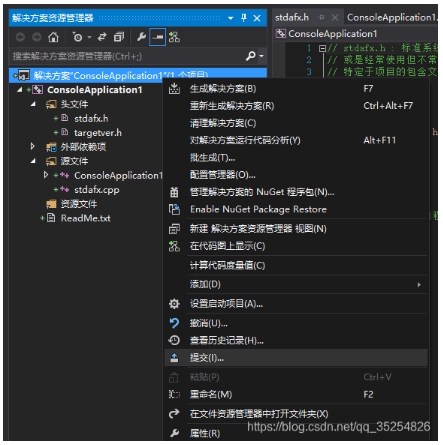Select the 资源文件 folder
This screenshot has height=445, width=443.
coord(79,204)
